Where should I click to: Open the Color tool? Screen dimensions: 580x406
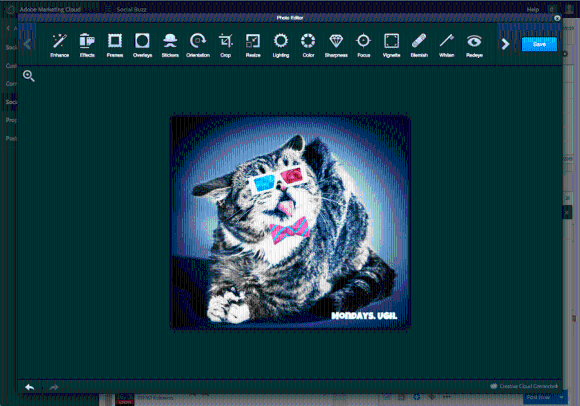(308, 45)
